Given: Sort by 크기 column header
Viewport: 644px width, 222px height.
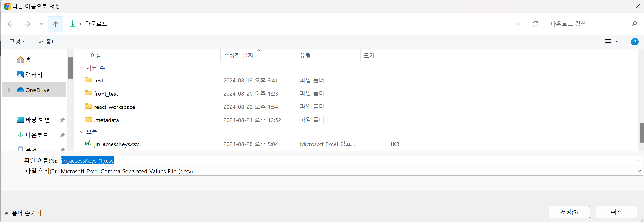Looking at the screenshot, I should pyautogui.click(x=369, y=55).
